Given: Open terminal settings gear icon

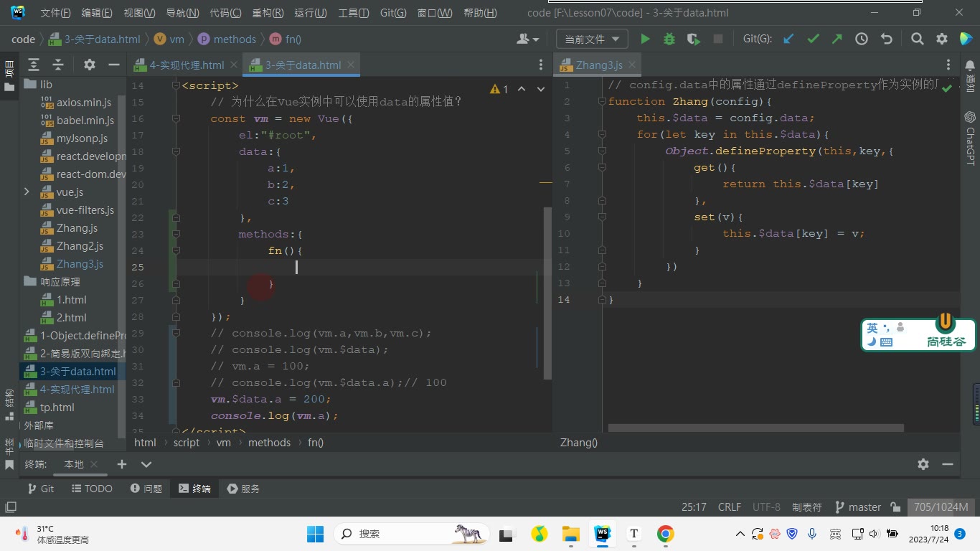Looking at the screenshot, I should pos(923,464).
